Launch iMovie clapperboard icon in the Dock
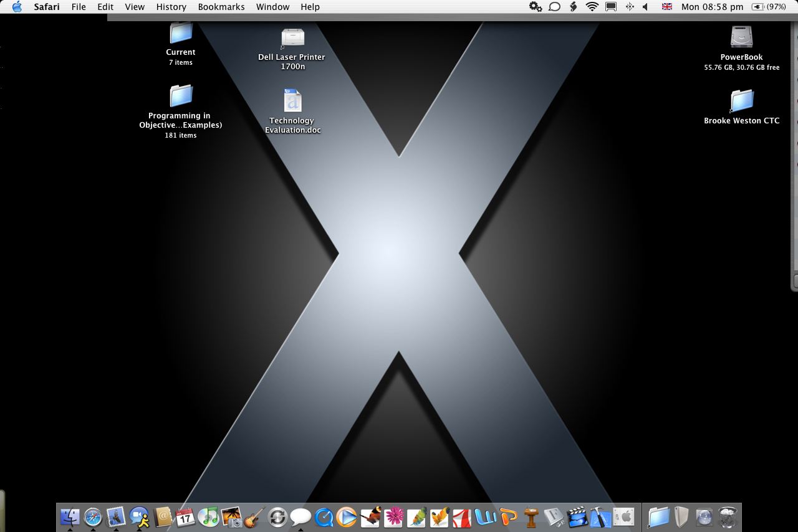 point(577,517)
